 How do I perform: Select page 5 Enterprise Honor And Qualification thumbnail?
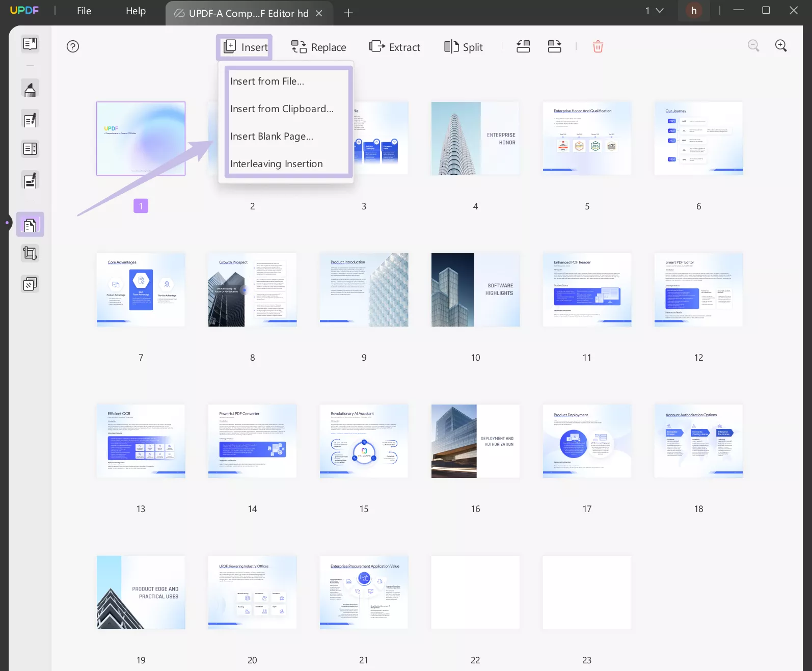point(587,139)
